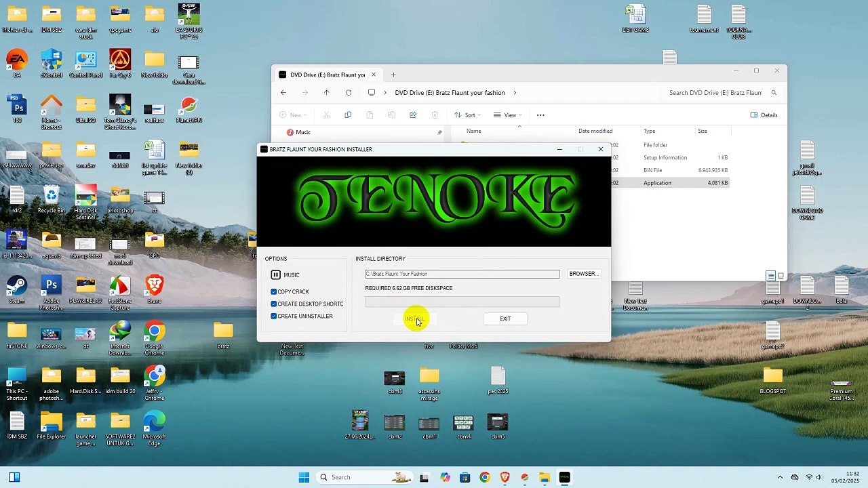Open the New dropdown in File Explorer
This screenshot has height=488, width=868.
(294, 115)
